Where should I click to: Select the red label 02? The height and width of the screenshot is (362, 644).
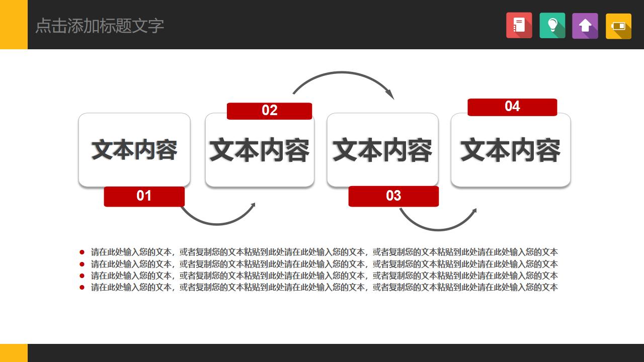(270, 111)
